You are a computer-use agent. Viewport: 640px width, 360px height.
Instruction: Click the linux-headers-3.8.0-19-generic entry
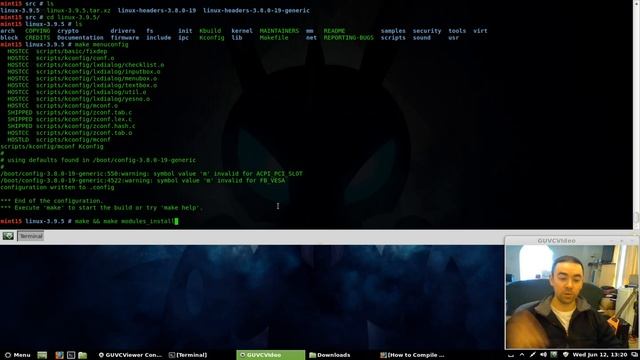(x=256, y=10)
